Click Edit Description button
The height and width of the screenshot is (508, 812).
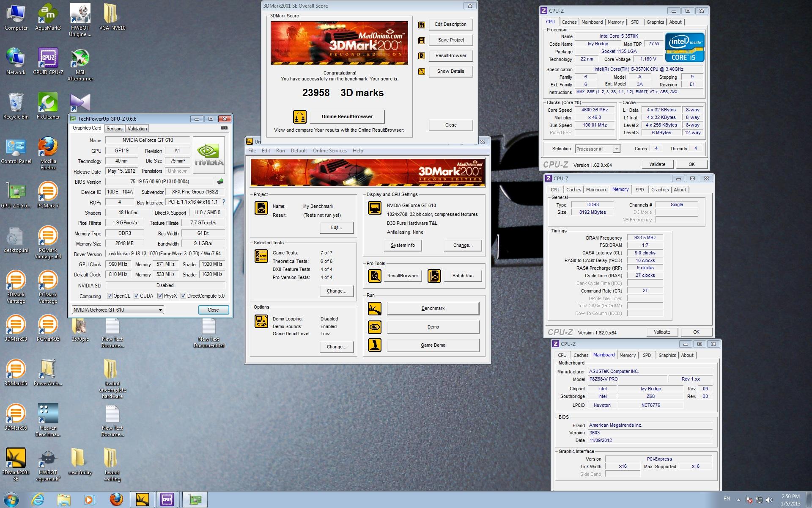click(450, 24)
